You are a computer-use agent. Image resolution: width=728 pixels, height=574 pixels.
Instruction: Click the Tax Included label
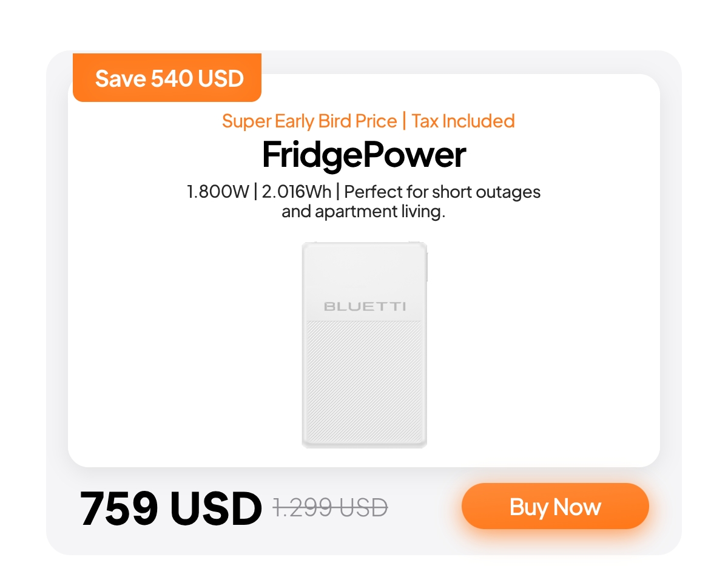463,121
